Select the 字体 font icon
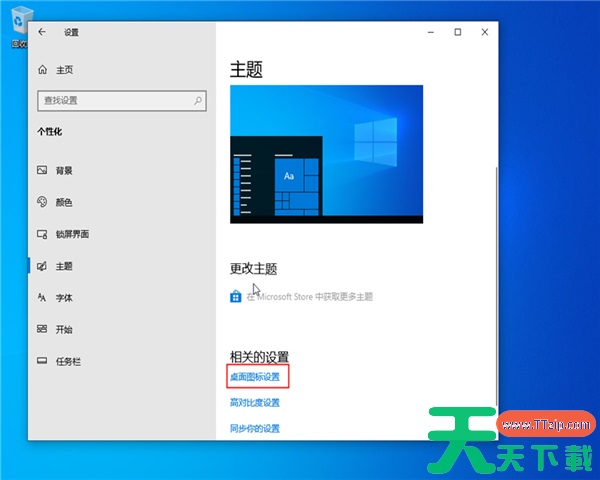The width and height of the screenshot is (600, 480). pyautogui.click(x=42, y=297)
